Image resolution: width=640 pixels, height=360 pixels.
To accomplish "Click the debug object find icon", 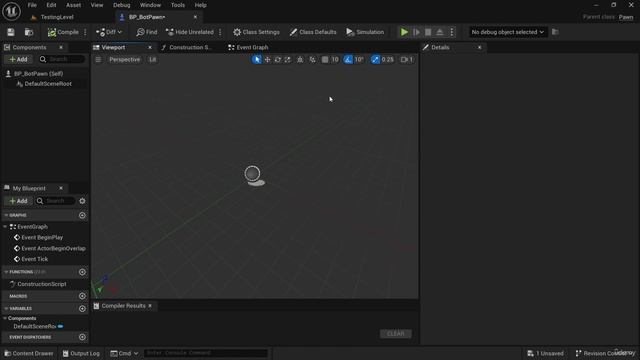I will 555,32.
